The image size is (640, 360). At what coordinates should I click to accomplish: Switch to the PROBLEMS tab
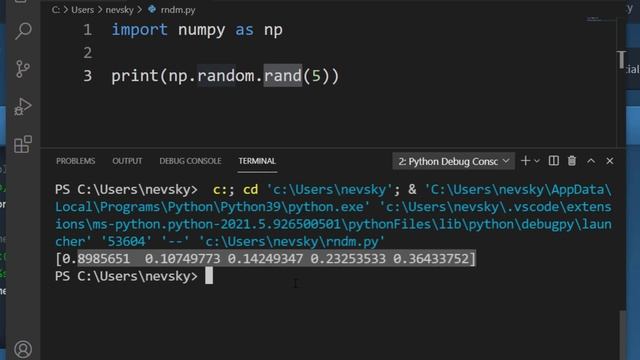point(76,161)
